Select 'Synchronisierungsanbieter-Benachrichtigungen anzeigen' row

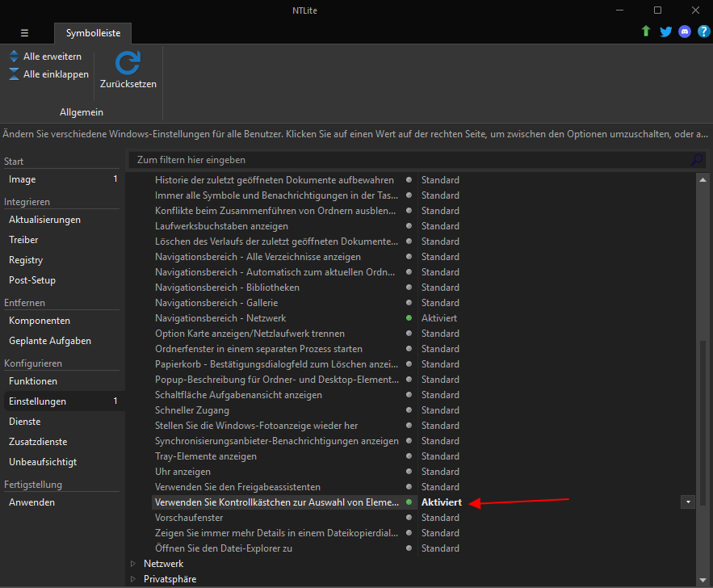coord(275,441)
